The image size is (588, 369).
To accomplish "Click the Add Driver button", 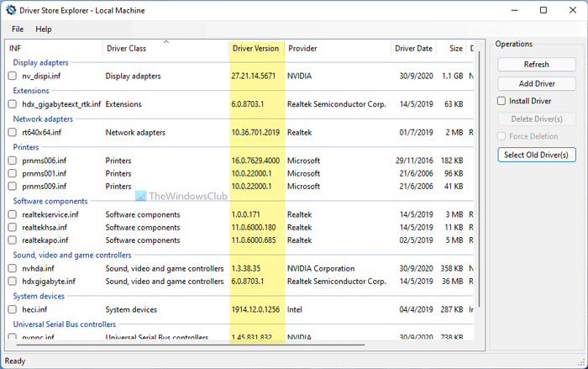I will click(x=536, y=83).
